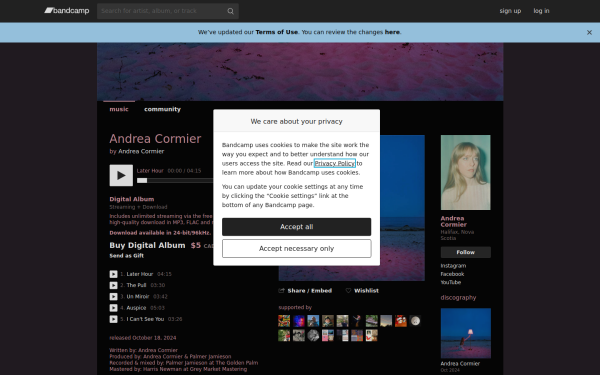Click last supporter avatar in top row
Image resolution: width=600 pixels, height=375 pixels.
coord(415,321)
